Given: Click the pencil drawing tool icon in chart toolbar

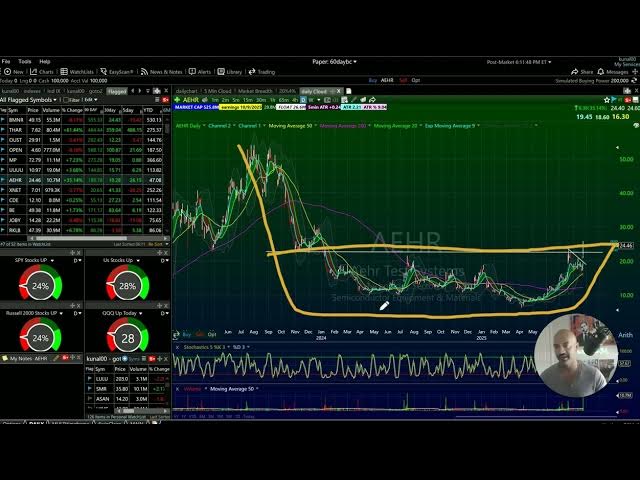Looking at the screenshot, I should click(x=353, y=100).
